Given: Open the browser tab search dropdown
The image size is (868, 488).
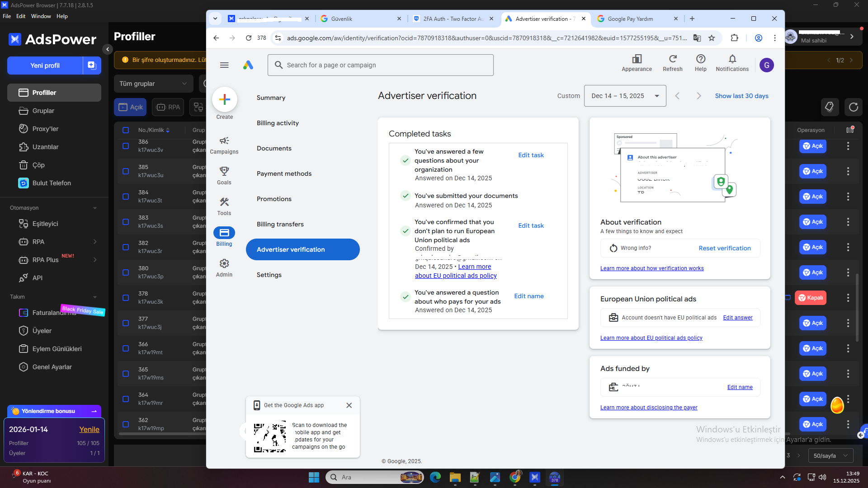Looking at the screenshot, I should tap(215, 19).
